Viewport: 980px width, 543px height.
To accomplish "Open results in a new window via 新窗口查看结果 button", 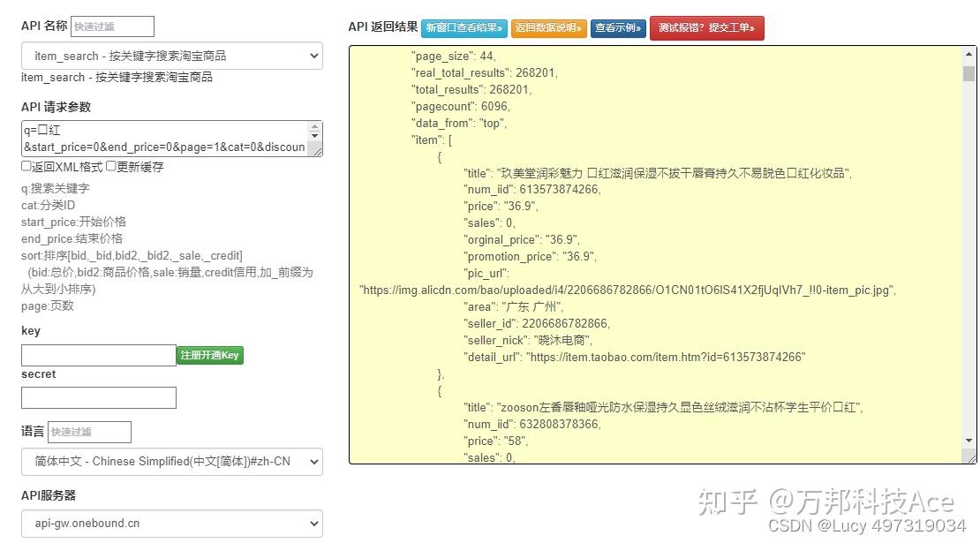I will (465, 27).
